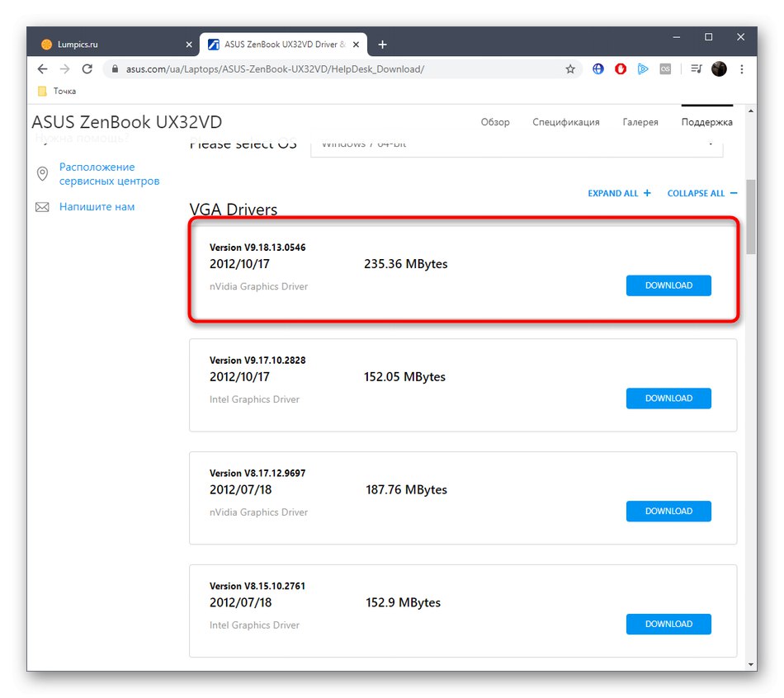Reload the current page
The width and height of the screenshot is (784, 698).
pyautogui.click(x=87, y=68)
